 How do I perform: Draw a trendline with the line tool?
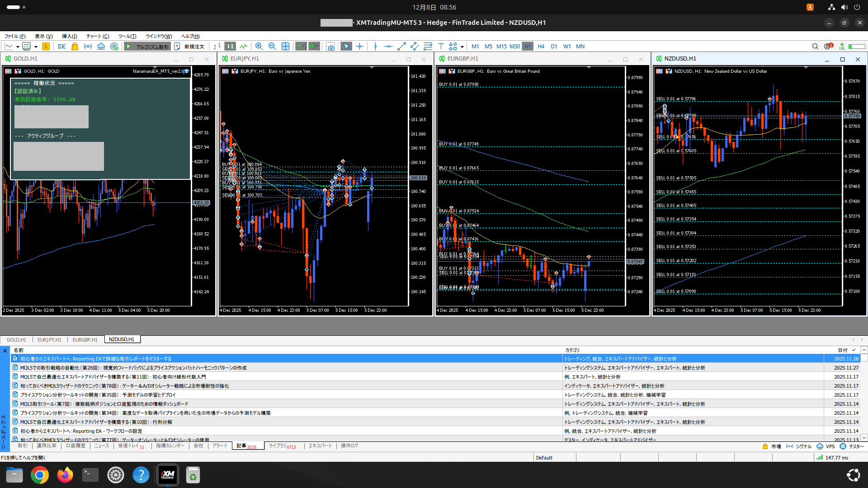click(x=401, y=46)
